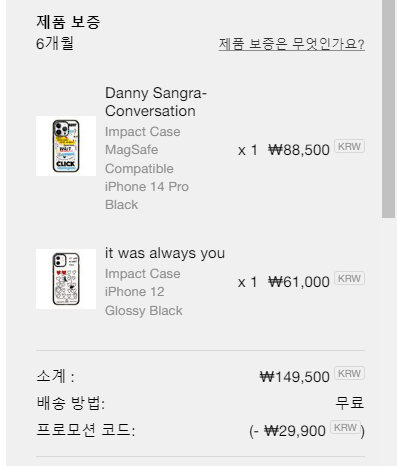
Task: Click the 제품 보증 heading
Action: pos(68,22)
